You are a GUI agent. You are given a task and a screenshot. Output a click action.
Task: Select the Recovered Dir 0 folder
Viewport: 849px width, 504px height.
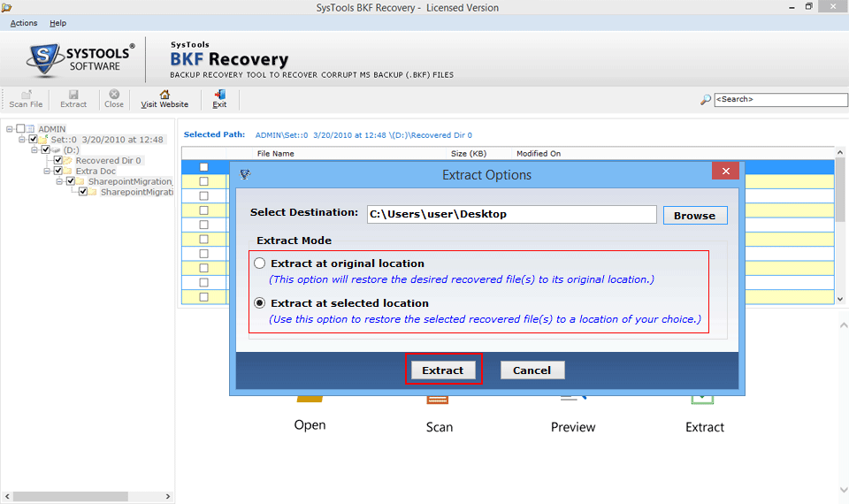[x=108, y=160]
